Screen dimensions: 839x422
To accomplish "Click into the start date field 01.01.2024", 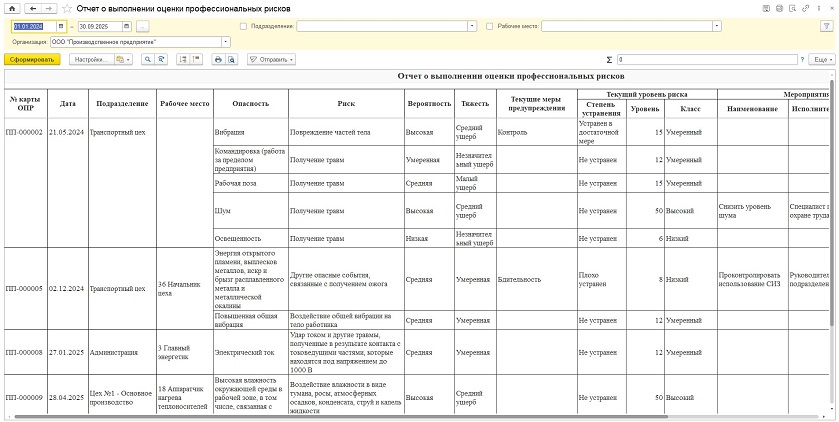I will (x=35, y=26).
